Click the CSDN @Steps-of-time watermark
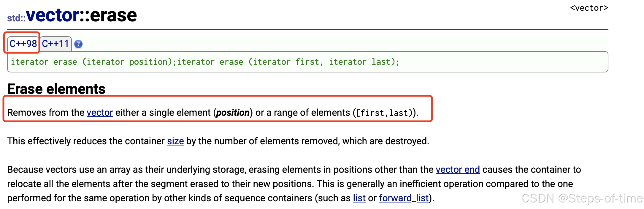The image size is (644, 209). tap(582, 198)
